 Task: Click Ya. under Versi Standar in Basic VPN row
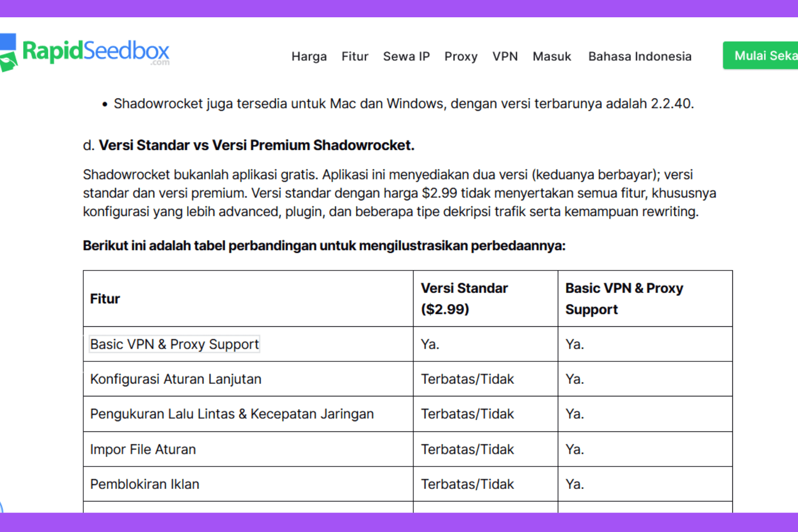(430, 344)
